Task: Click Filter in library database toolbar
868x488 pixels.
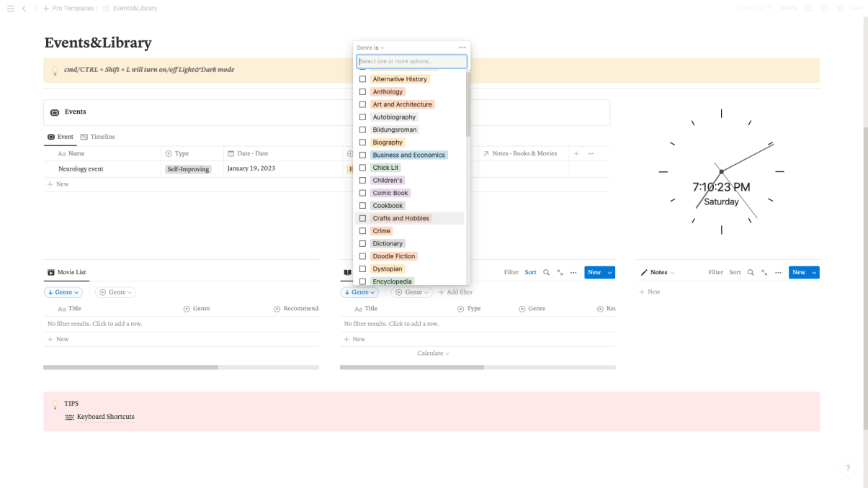Action: point(511,272)
